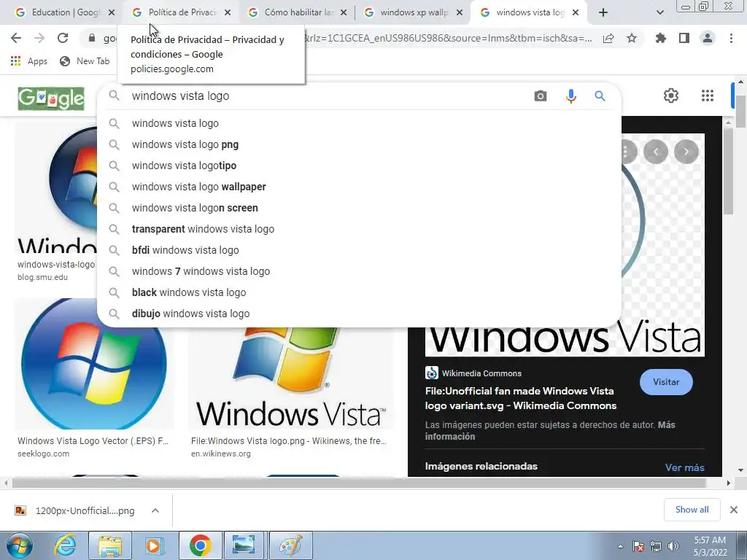Show hidden tray icons arrow
The height and width of the screenshot is (560, 747).
(x=620, y=546)
